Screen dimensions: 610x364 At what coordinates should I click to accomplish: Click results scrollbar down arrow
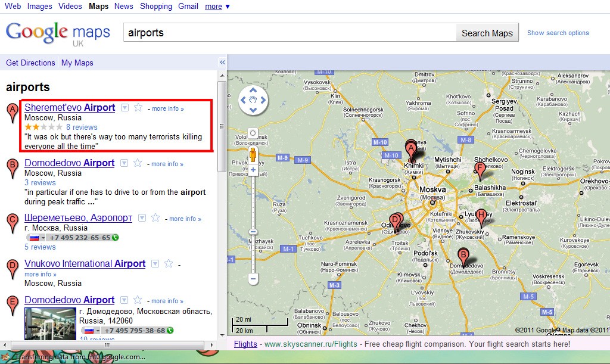tap(222, 335)
